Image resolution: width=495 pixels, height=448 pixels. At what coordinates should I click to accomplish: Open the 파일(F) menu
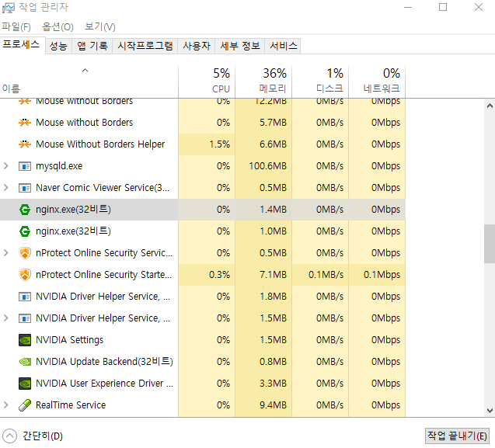tap(16, 27)
